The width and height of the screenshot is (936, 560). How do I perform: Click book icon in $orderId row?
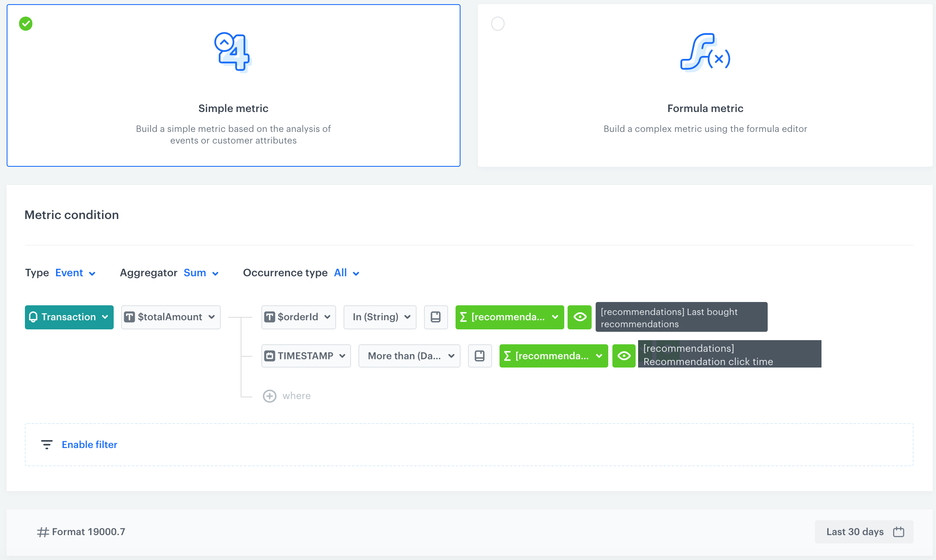click(x=436, y=317)
